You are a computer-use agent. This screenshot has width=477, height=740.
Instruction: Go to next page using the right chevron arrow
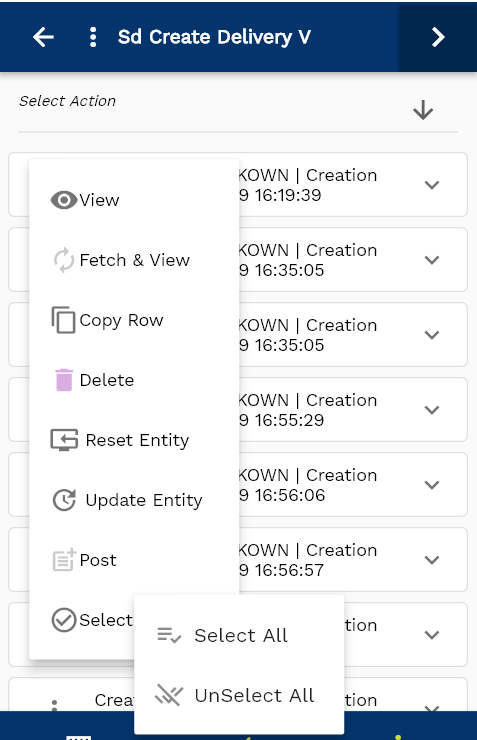(438, 37)
